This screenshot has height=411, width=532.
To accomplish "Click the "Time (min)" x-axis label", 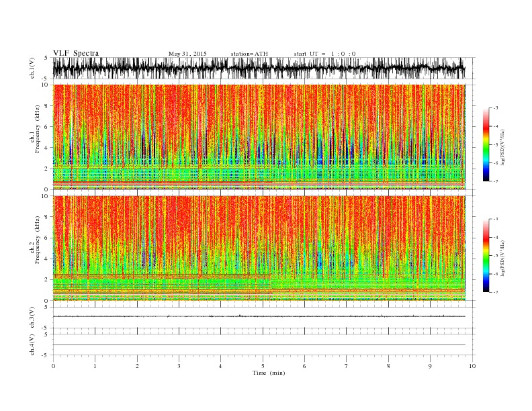I will [269, 373].
